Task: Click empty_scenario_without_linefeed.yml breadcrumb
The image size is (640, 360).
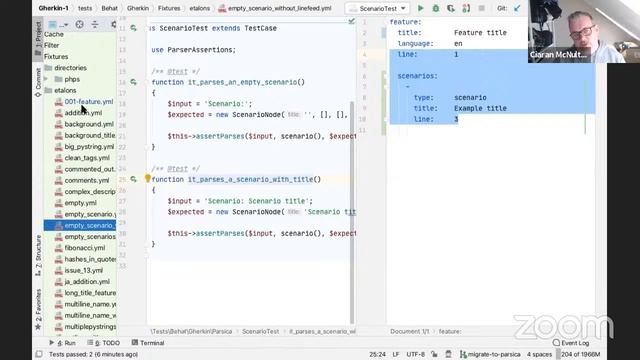Action: 275,8
